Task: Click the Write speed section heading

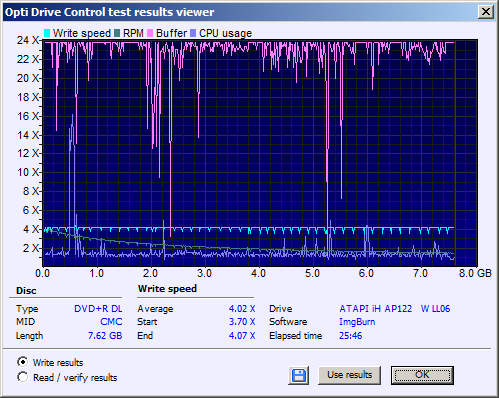Action: [x=167, y=289]
